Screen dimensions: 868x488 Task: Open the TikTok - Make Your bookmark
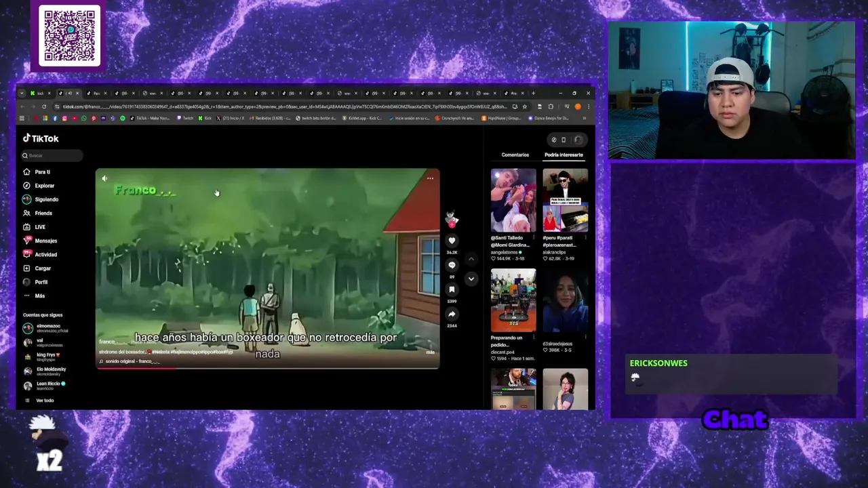(x=149, y=118)
